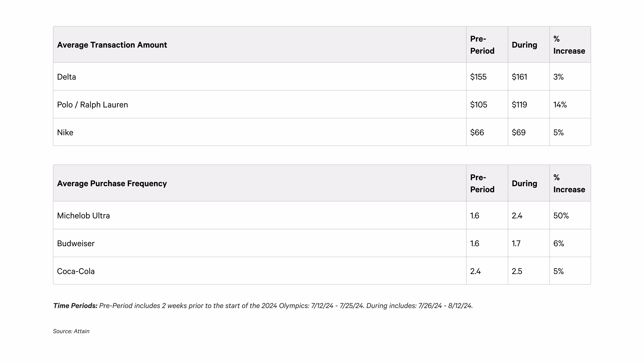Click the 50% increase cell
The height and width of the screenshot is (362, 644).
coord(561,216)
